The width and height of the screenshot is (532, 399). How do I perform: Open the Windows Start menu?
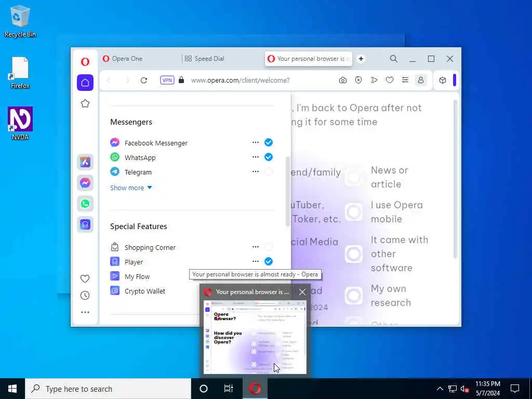[12, 389]
